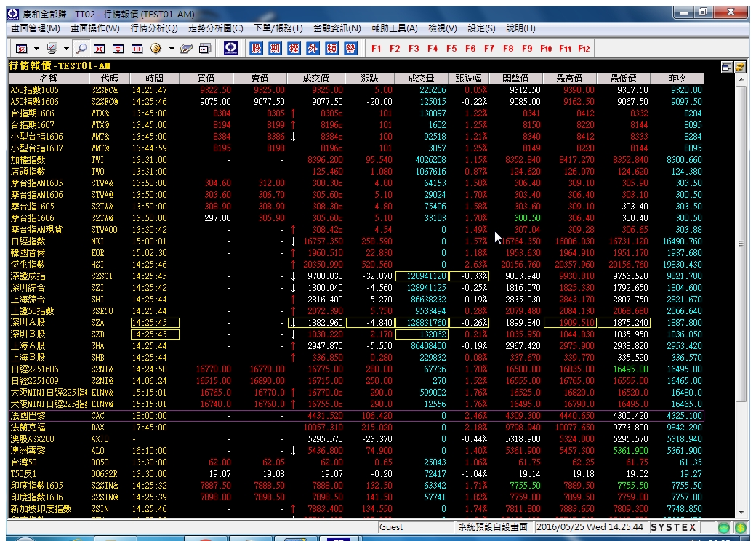This screenshot has height=541, width=756.
Task: Click the restore panel icon at quote panel top-right
Action: (x=727, y=67)
